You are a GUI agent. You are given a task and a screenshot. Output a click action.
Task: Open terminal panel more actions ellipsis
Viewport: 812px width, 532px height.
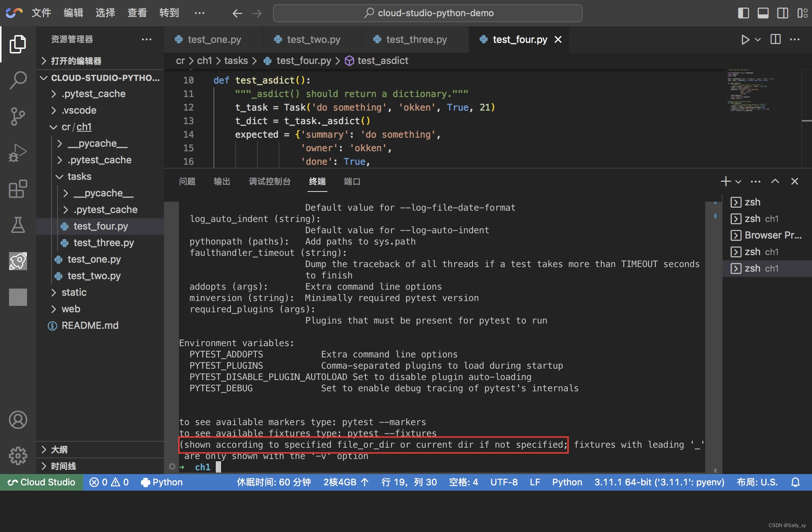pos(756,181)
